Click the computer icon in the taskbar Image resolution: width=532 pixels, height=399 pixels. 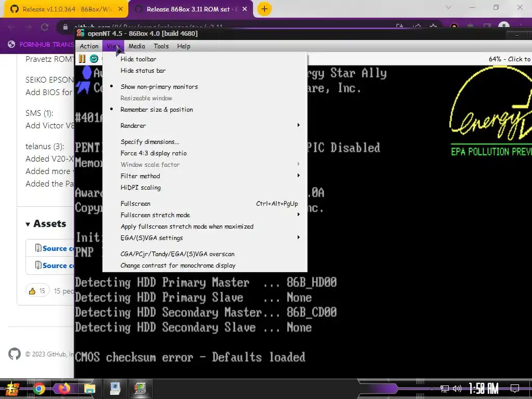pyautogui.click(x=115, y=389)
